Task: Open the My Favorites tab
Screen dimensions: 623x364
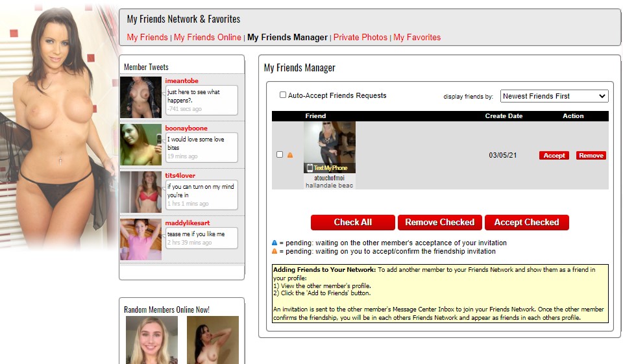Action: [417, 38]
